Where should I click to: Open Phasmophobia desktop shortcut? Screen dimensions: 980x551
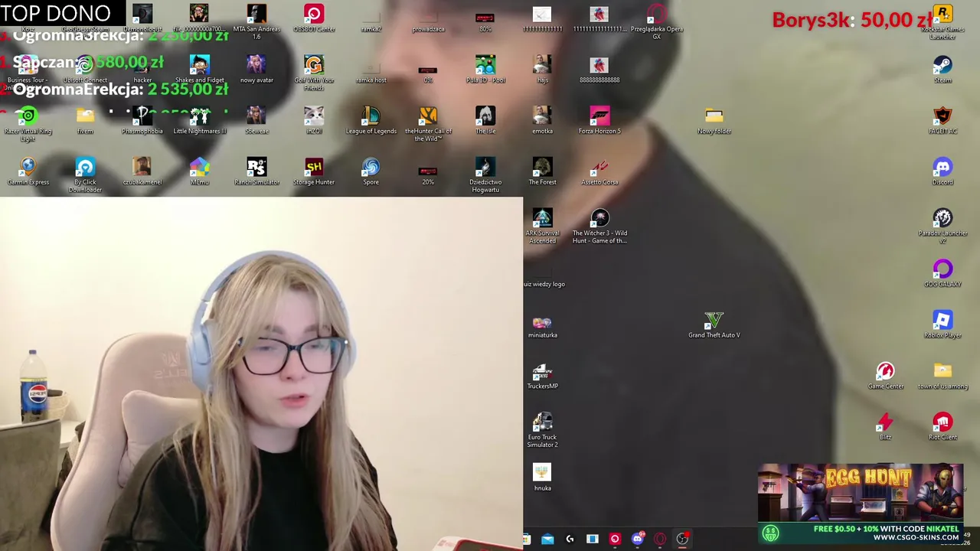click(142, 121)
